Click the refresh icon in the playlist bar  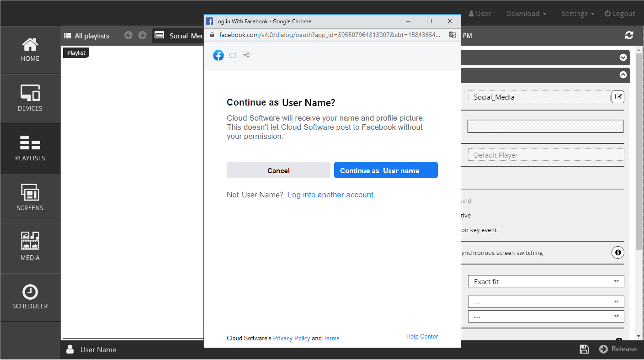629,35
